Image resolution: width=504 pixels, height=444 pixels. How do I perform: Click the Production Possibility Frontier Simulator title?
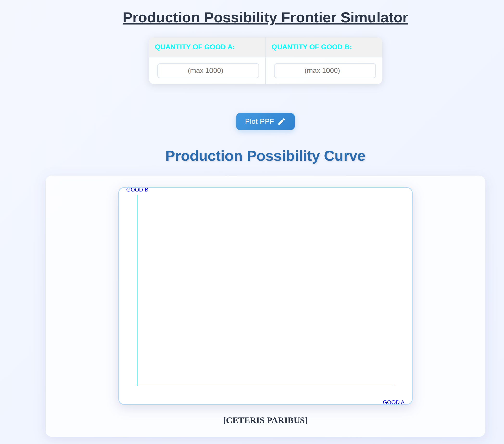click(x=265, y=18)
